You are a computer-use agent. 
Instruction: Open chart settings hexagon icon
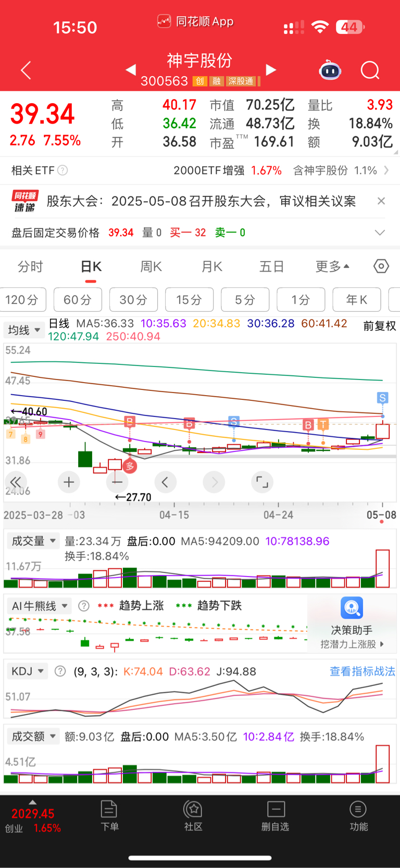pos(381,266)
